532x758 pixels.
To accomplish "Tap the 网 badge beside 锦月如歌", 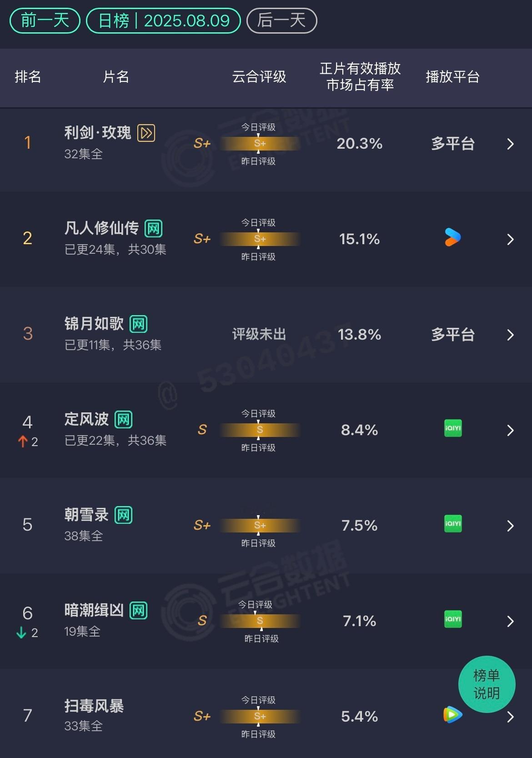I will [x=139, y=324].
